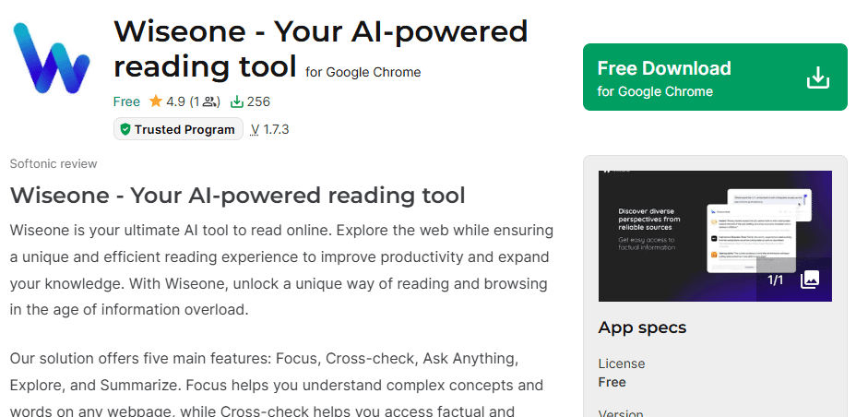This screenshot has height=417, width=868.
Task: Click the 1/1 image counter overlay
Action: 776,280
